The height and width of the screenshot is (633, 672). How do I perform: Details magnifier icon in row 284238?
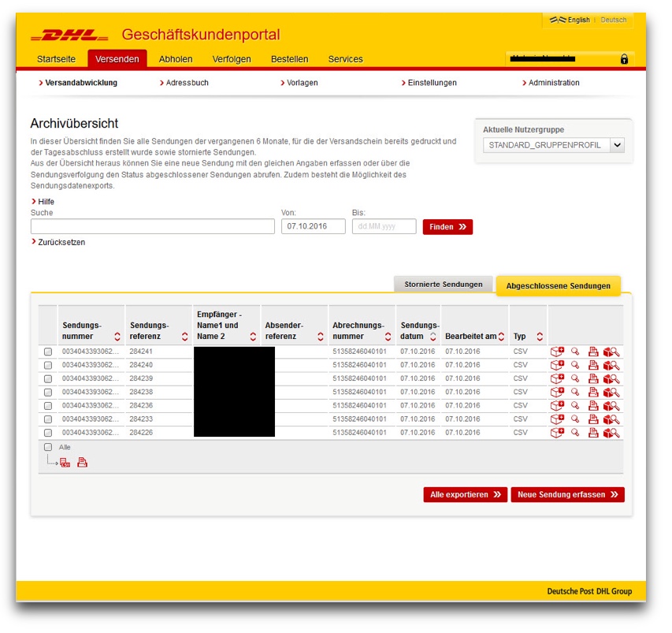point(575,393)
